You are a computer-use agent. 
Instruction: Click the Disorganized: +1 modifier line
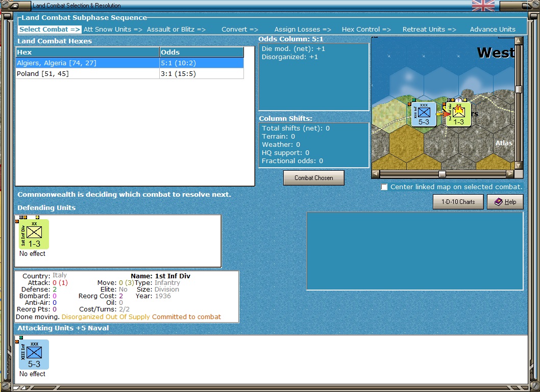[289, 57]
